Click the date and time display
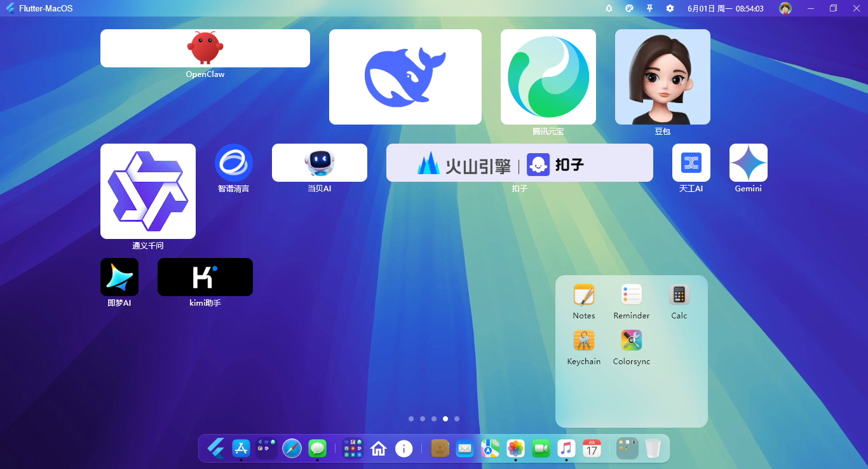Viewport: 868px width, 469px height. pyautogui.click(x=726, y=8)
